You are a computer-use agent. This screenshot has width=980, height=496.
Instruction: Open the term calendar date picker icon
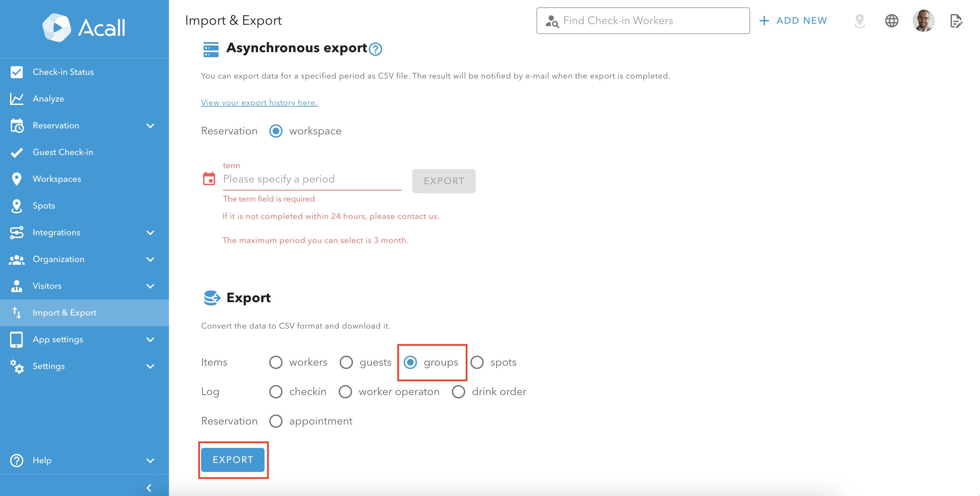click(x=209, y=178)
